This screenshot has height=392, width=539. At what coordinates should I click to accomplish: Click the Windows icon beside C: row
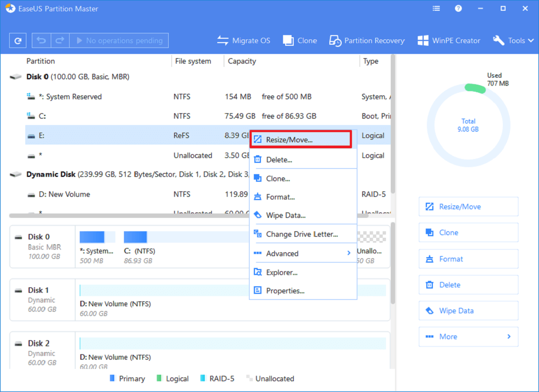click(31, 116)
